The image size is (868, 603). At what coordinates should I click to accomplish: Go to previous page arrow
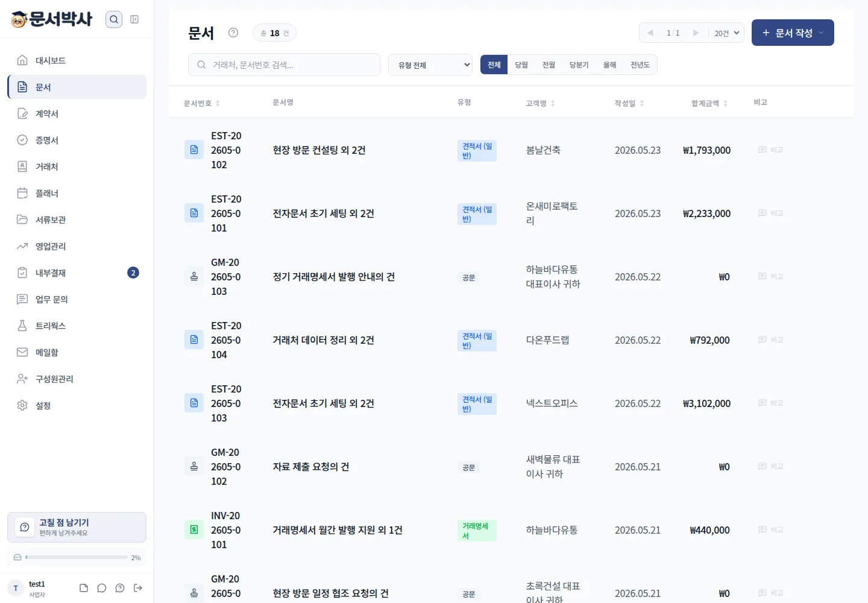point(650,33)
